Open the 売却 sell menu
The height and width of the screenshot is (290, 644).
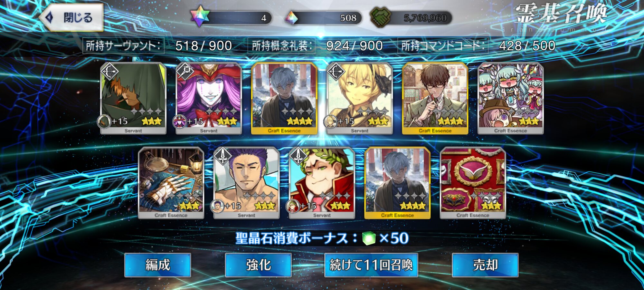(x=485, y=265)
